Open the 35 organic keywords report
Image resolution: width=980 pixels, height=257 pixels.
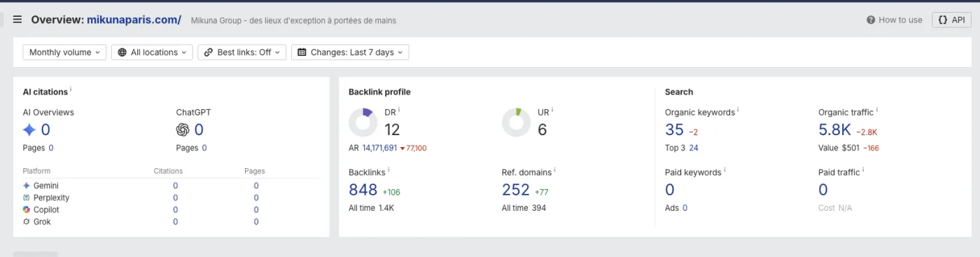point(674,130)
